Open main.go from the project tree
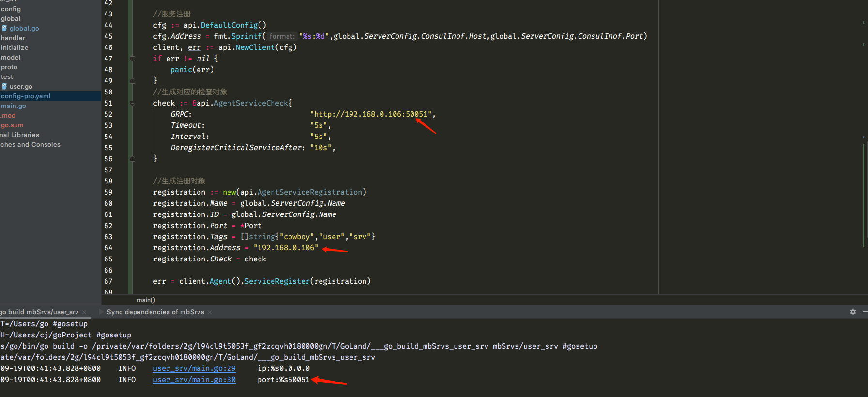868x397 pixels. tap(14, 106)
